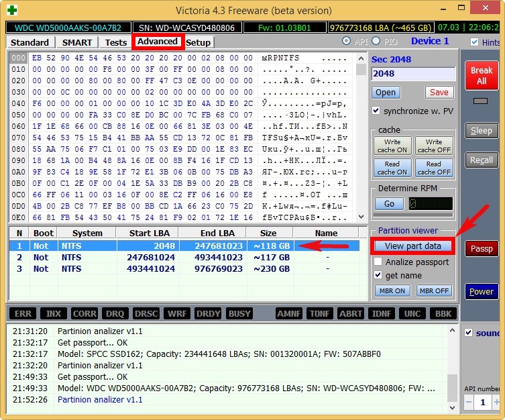The image size is (505, 420).
Task: Click log panel scrollbar up arrow
Action: coord(452,330)
